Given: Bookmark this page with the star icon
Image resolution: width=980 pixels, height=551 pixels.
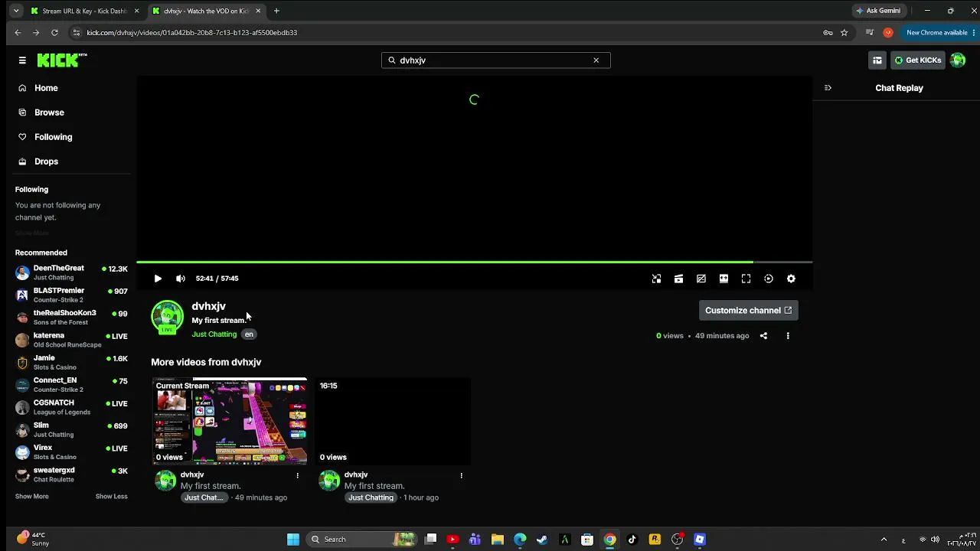Looking at the screenshot, I should pyautogui.click(x=844, y=33).
